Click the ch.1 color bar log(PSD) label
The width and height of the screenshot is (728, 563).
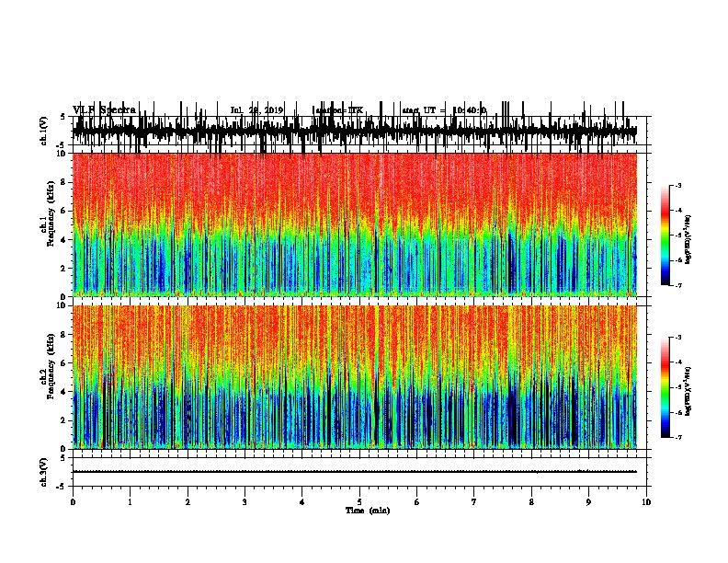click(688, 239)
